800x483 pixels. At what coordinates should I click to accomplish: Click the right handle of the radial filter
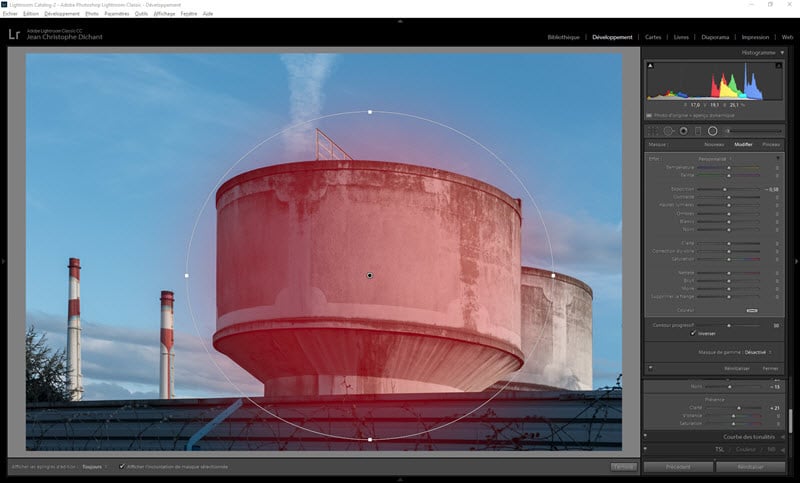pos(554,275)
